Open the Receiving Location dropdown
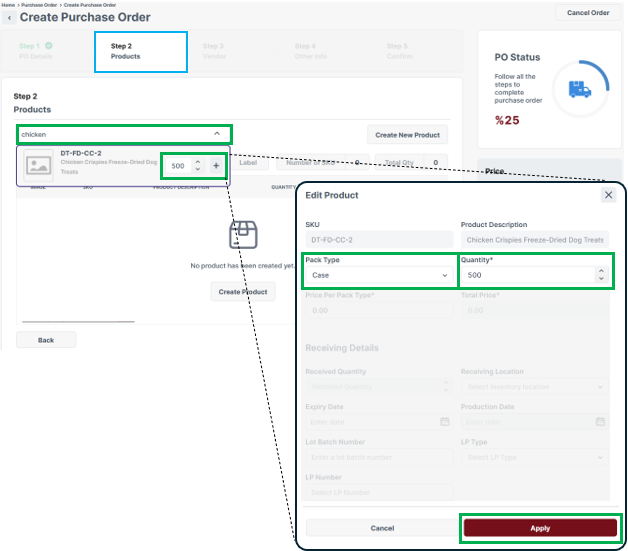Image resolution: width=628 pixels, height=551 pixels. [x=533, y=387]
